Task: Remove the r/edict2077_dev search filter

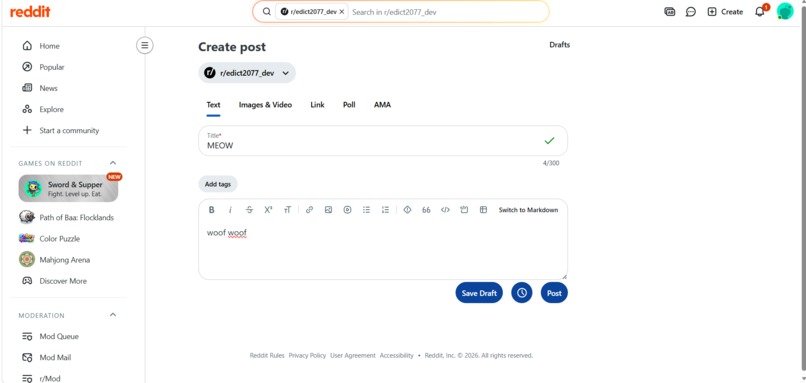Action: 342,12
